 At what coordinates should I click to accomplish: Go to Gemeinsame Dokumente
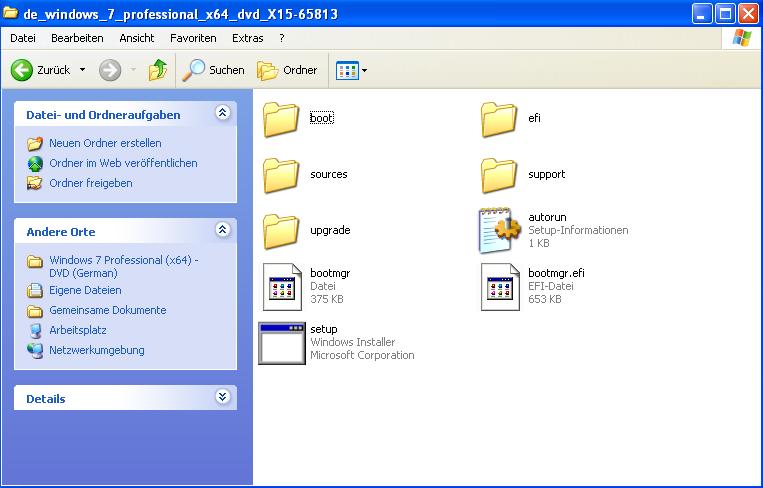[x=108, y=310]
